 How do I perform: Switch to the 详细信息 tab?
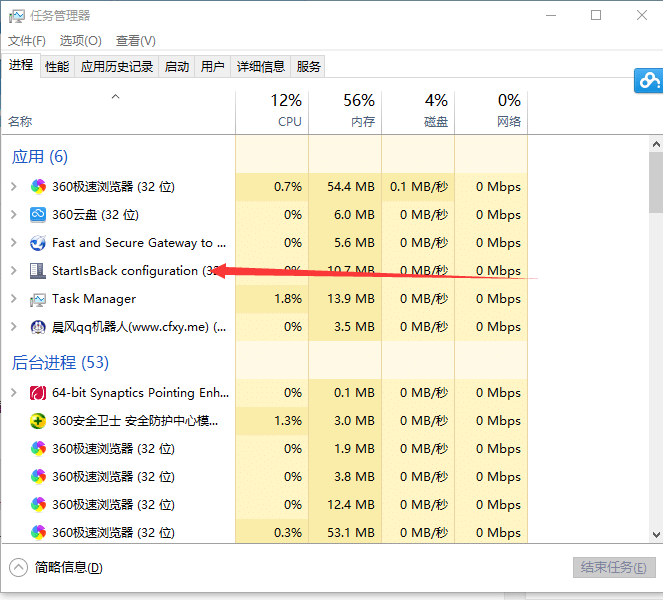tap(261, 66)
